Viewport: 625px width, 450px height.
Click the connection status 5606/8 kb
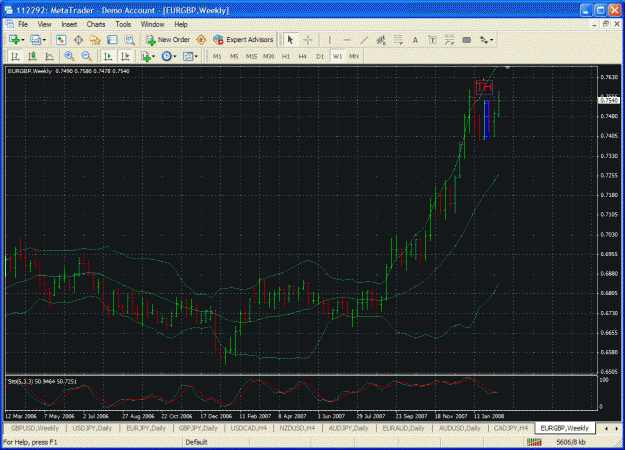pyautogui.click(x=571, y=442)
